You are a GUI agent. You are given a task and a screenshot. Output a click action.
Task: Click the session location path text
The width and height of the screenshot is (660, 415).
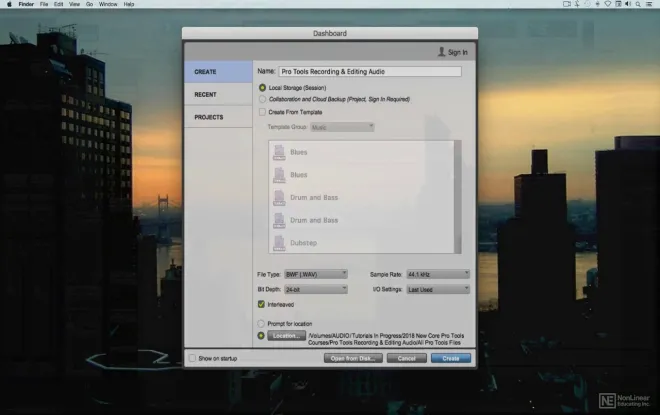pyautogui.click(x=386, y=339)
